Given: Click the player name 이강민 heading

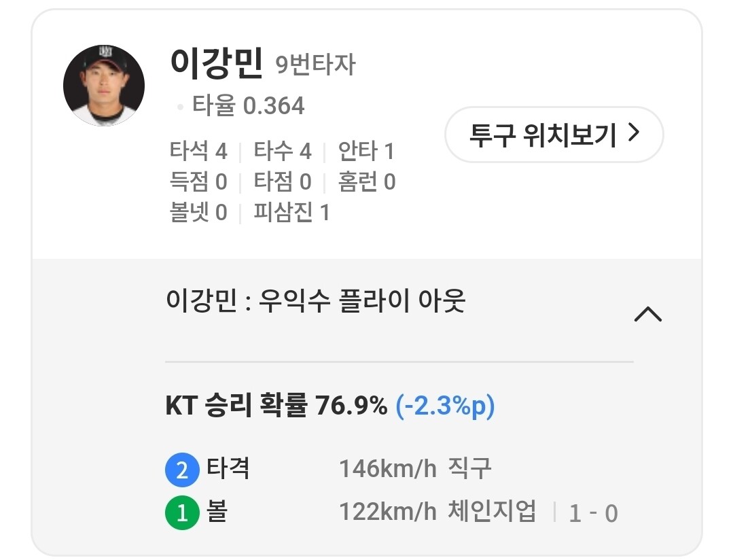Looking at the screenshot, I should (216, 65).
